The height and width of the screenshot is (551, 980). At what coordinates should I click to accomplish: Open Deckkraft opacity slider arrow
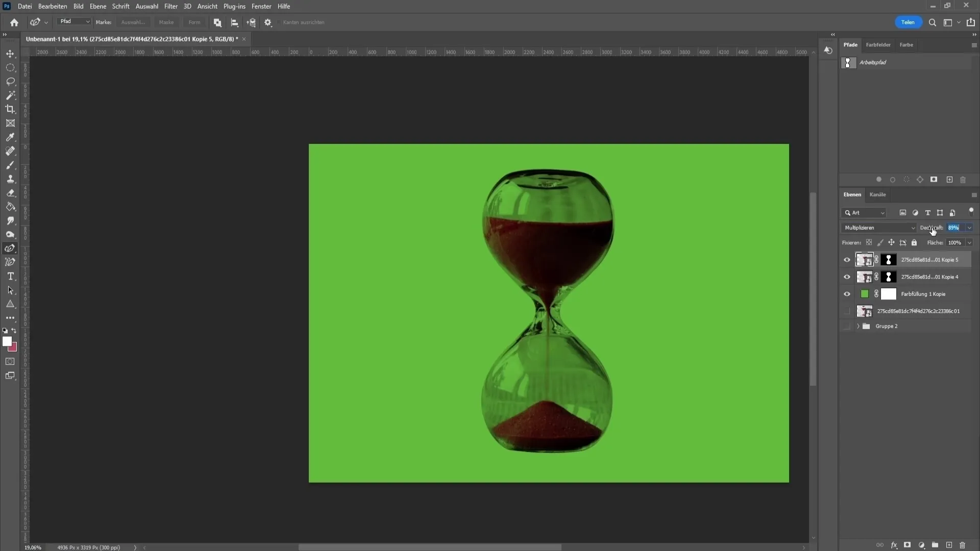[969, 228]
